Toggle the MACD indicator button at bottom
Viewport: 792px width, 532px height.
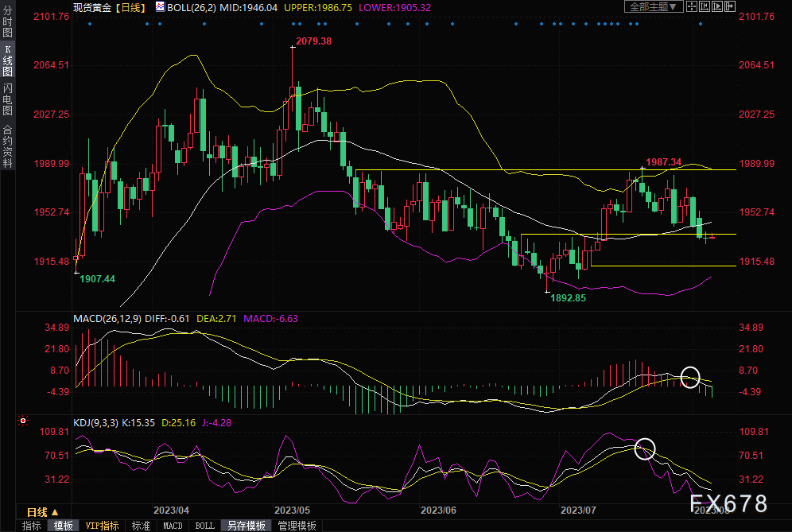point(173,526)
